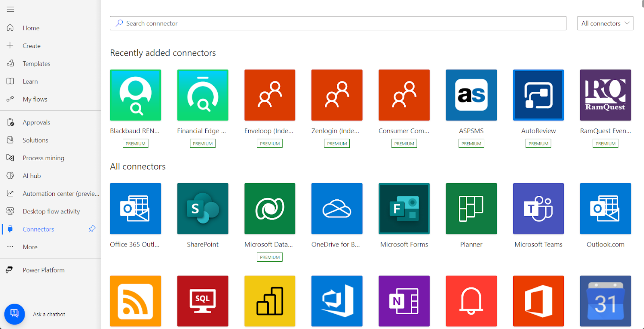Open the RSS feed connector icon
This screenshot has width=644, height=329.
[x=136, y=301]
